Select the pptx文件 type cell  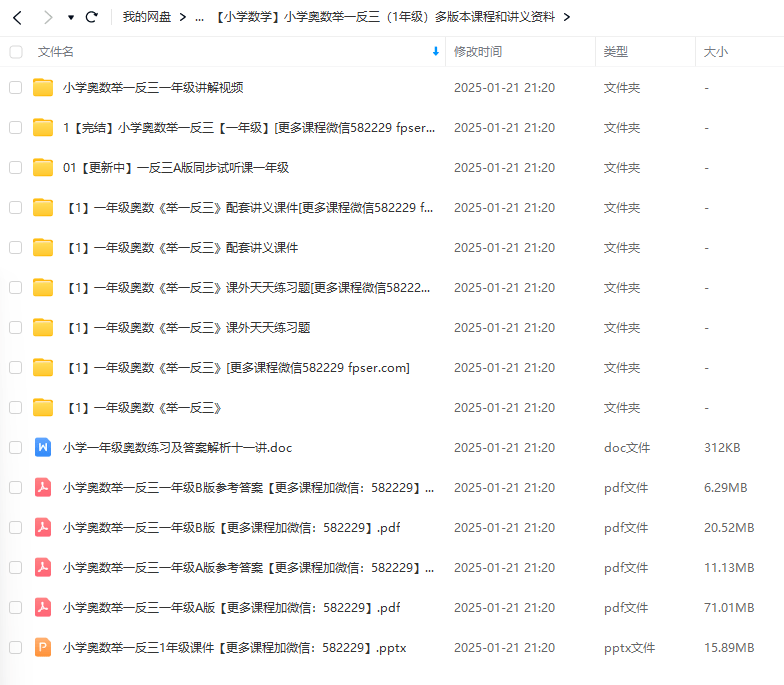[629, 648]
